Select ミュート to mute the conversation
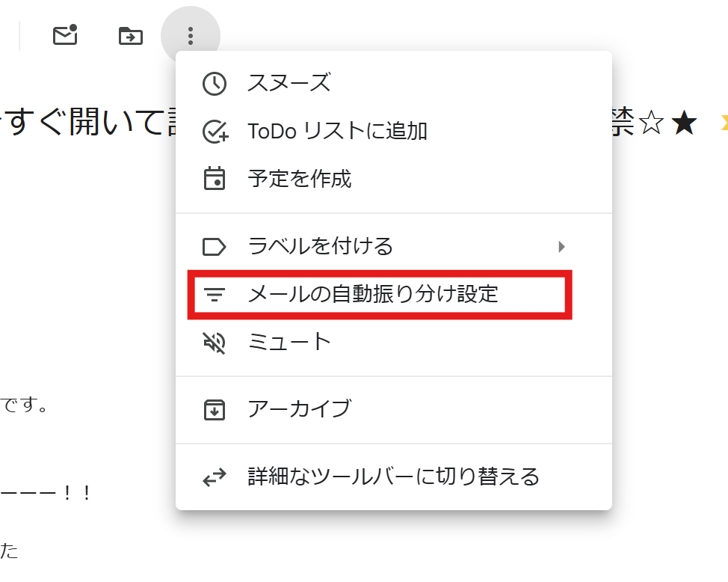This screenshot has height=582, width=728. coord(289,343)
